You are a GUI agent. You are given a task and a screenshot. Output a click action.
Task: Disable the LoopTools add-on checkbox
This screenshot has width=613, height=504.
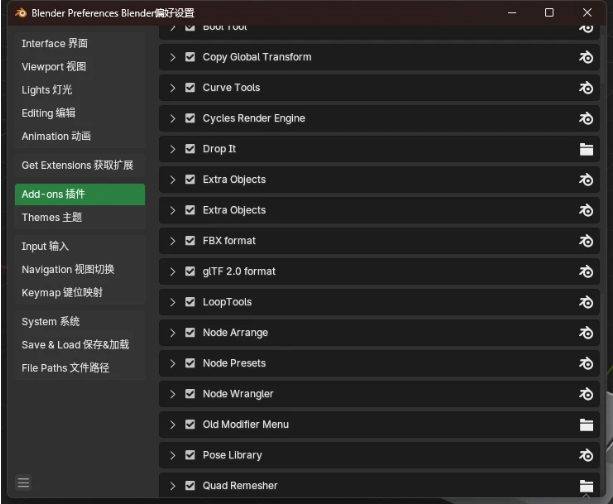click(x=190, y=302)
